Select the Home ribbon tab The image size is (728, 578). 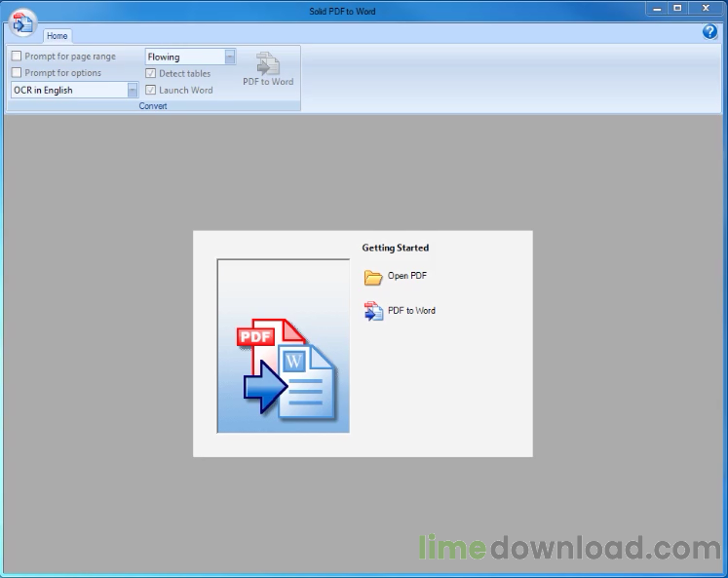point(57,36)
